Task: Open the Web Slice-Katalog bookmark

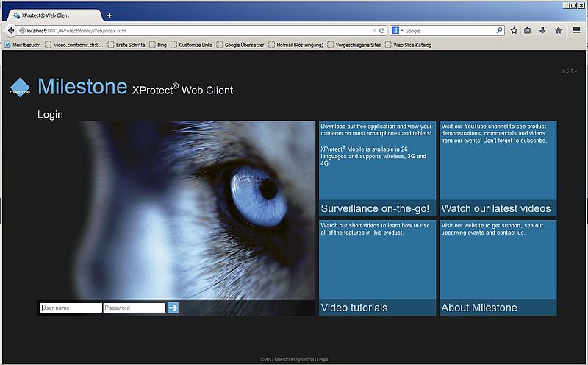Action: [x=409, y=45]
